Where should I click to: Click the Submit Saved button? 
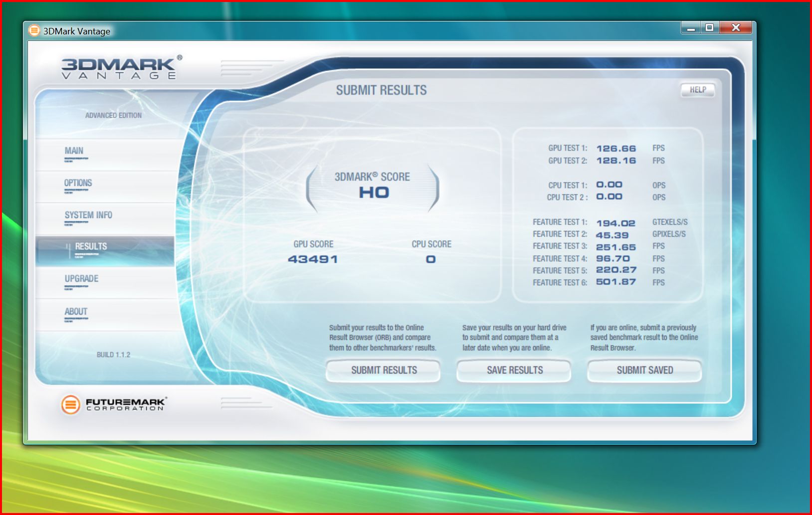pos(645,370)
